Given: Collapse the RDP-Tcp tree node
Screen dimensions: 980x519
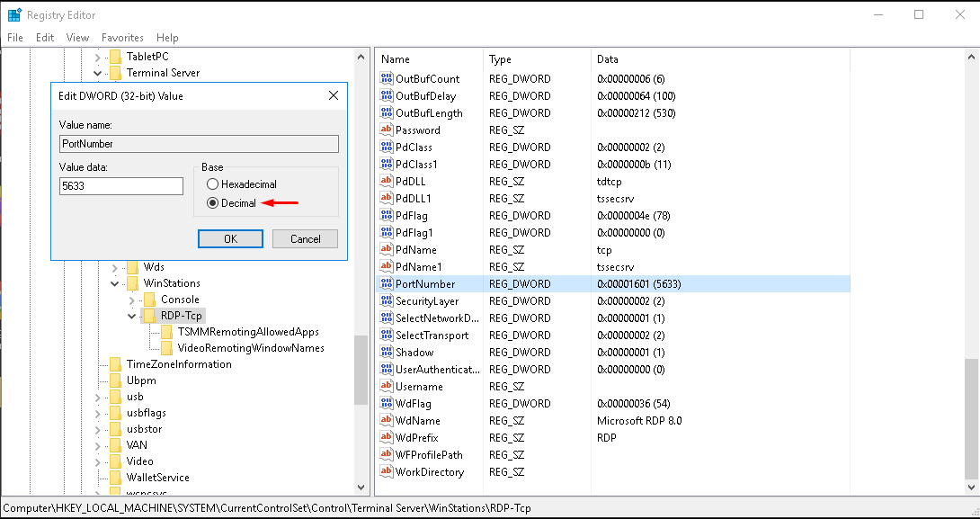Looking at the screenshot, I should [132, 316].
